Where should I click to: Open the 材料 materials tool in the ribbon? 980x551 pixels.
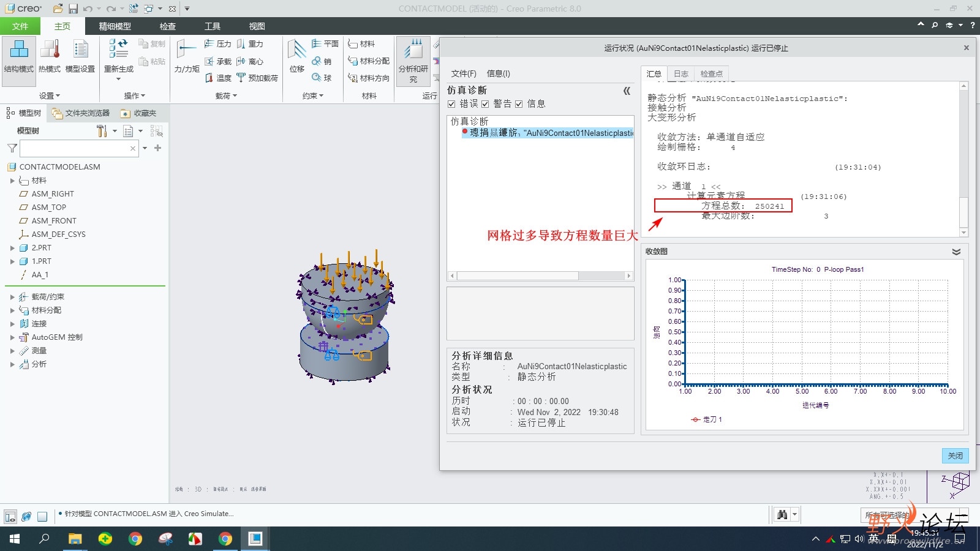tap(361, 44)
